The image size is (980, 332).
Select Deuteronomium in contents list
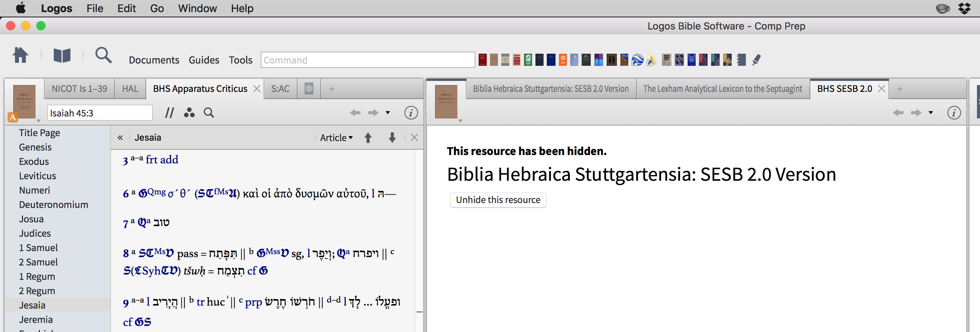point(54,205)
